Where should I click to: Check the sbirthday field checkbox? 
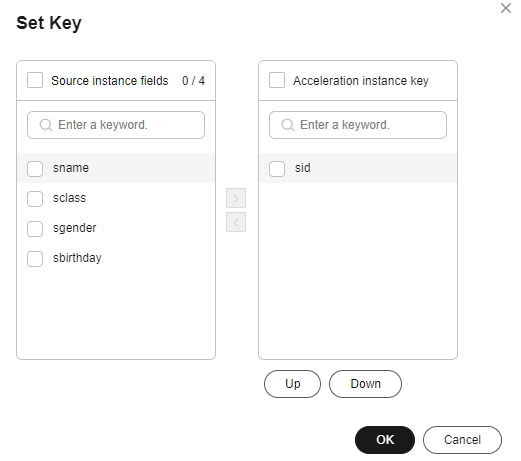35,259
